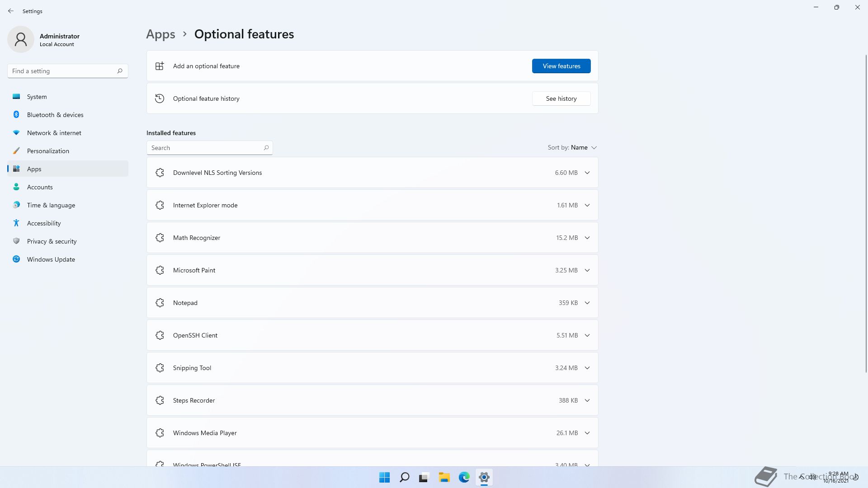
Task: Click the Accounts person icon
Action: click(16, 187)
